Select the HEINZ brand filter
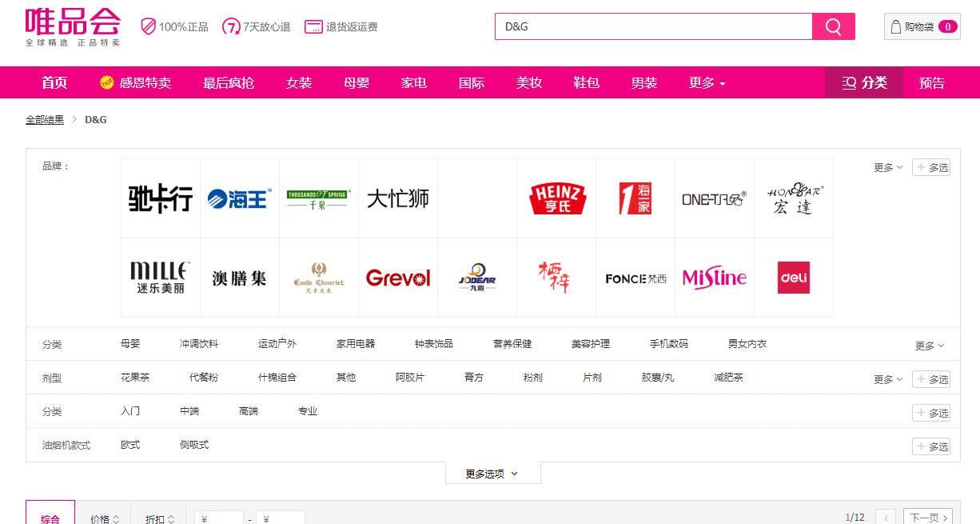This screenshot has width=980, height=524. click(x=556, y=198)
